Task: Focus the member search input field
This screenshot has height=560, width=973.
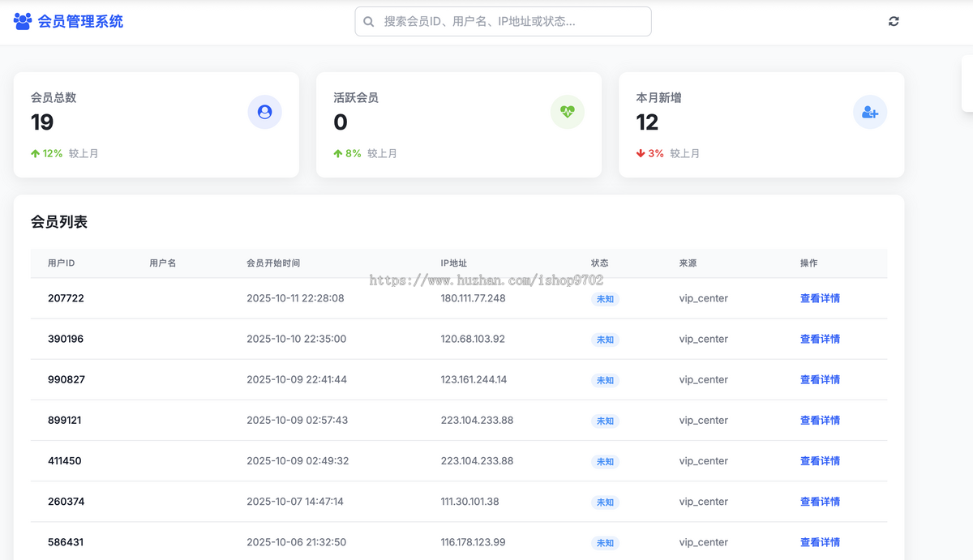Action: tap(503, 22)
